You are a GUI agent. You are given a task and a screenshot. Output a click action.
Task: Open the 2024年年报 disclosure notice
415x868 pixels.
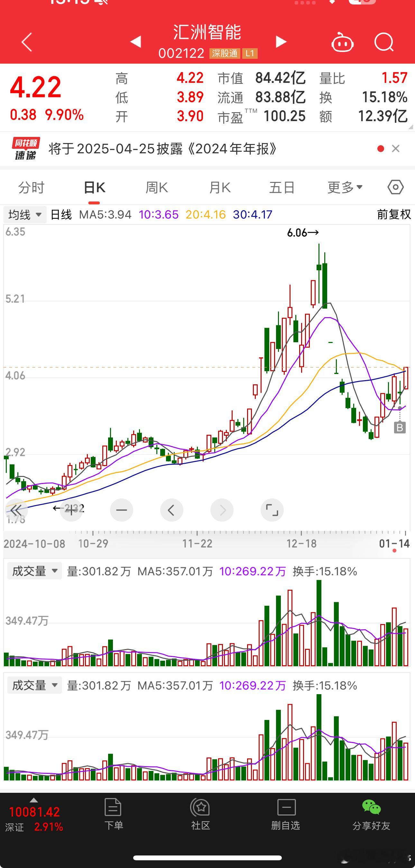(163, 148)
